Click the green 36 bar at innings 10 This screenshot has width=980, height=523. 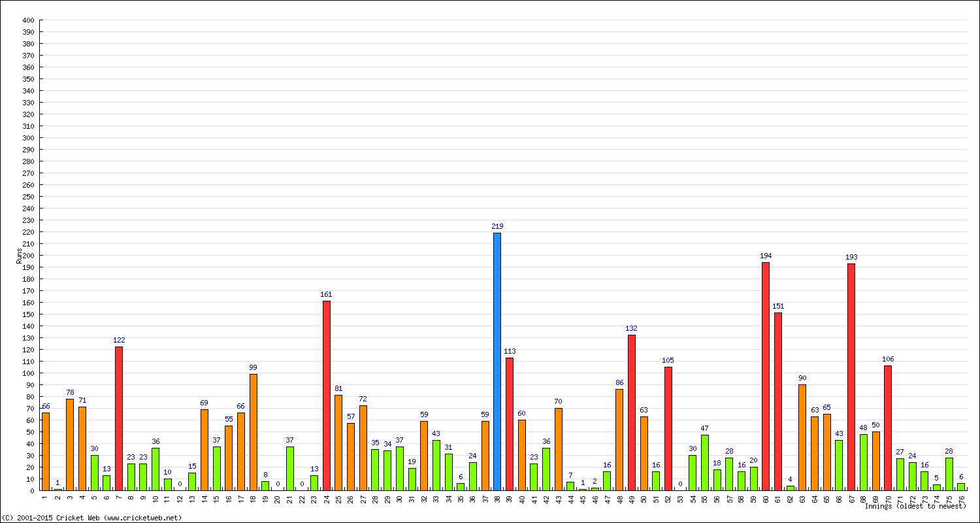click(155, 469)
